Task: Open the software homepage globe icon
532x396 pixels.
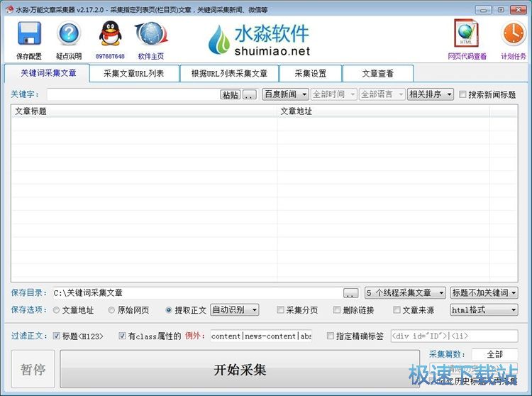Action: [x=151, y=33]
